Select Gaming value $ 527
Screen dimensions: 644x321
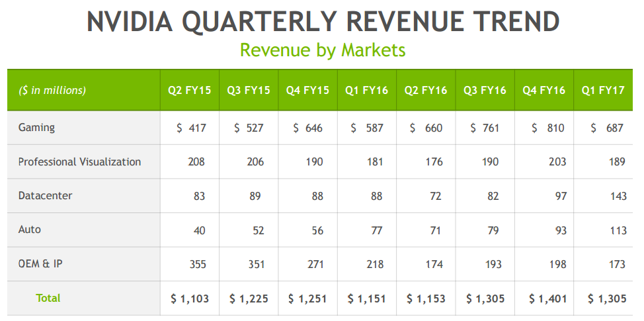[249, 128]
